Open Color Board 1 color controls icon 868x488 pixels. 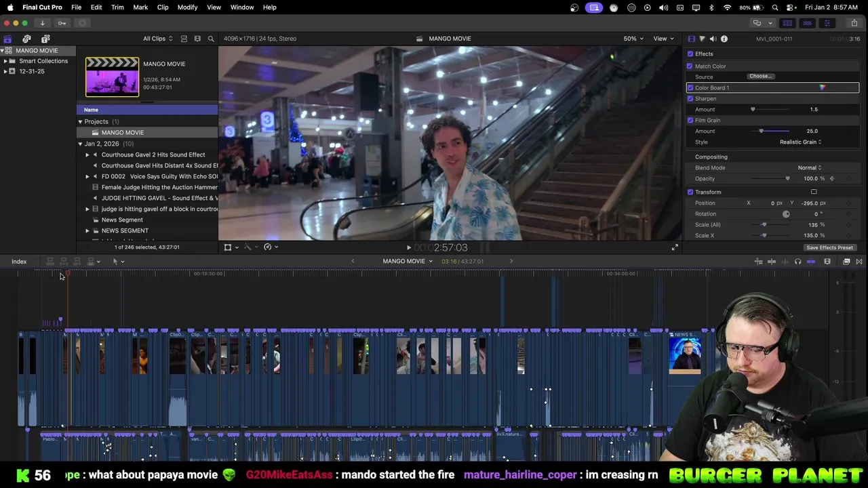click(x=822, y=87)
